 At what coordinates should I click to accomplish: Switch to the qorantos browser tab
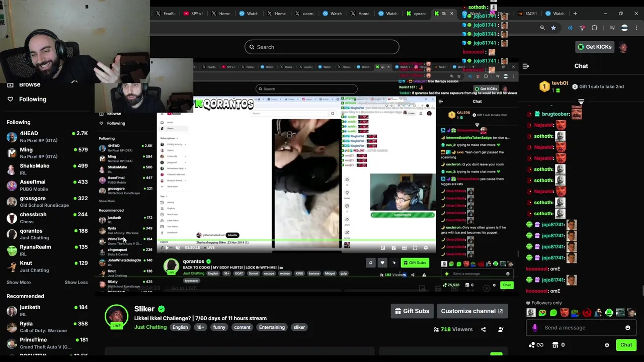(x=416, y=14)
